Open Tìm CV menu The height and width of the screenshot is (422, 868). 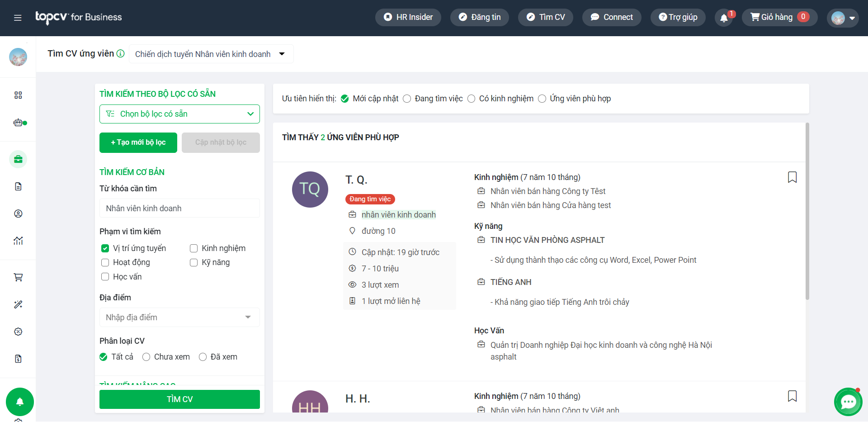546,17
